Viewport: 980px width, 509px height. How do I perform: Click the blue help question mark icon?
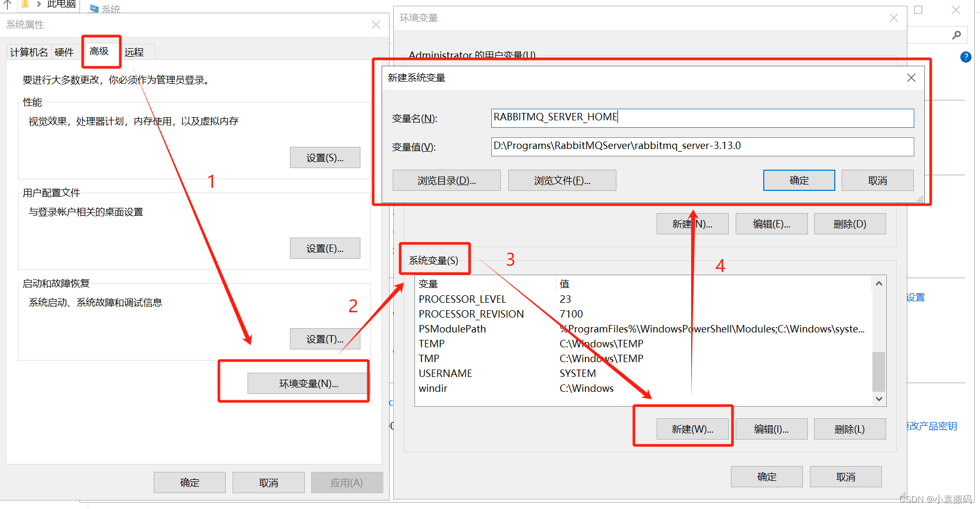tap(966, 57)
